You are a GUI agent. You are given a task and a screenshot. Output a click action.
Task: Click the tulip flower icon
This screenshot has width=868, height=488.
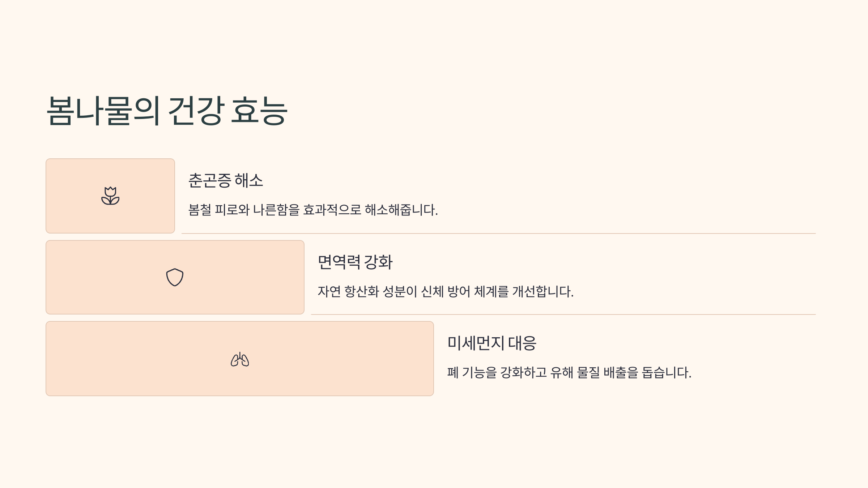(110, 196)
